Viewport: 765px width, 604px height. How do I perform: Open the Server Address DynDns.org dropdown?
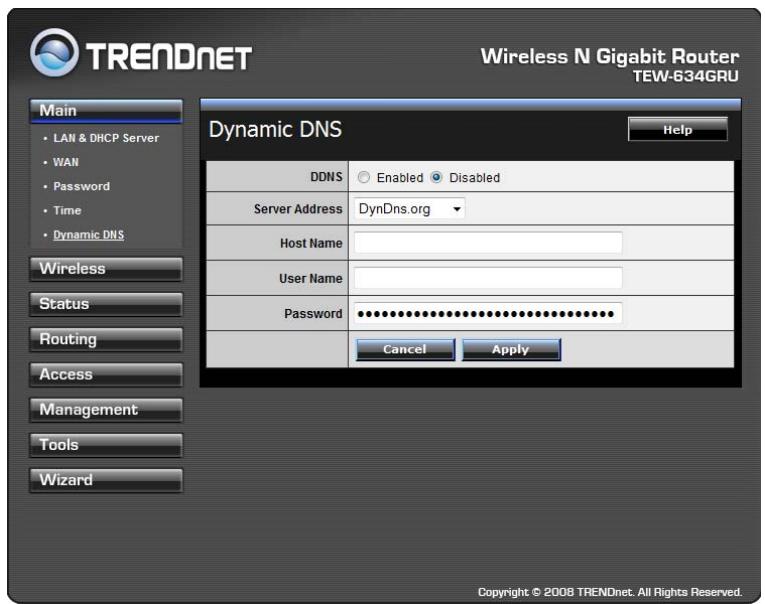coord(409,209)
